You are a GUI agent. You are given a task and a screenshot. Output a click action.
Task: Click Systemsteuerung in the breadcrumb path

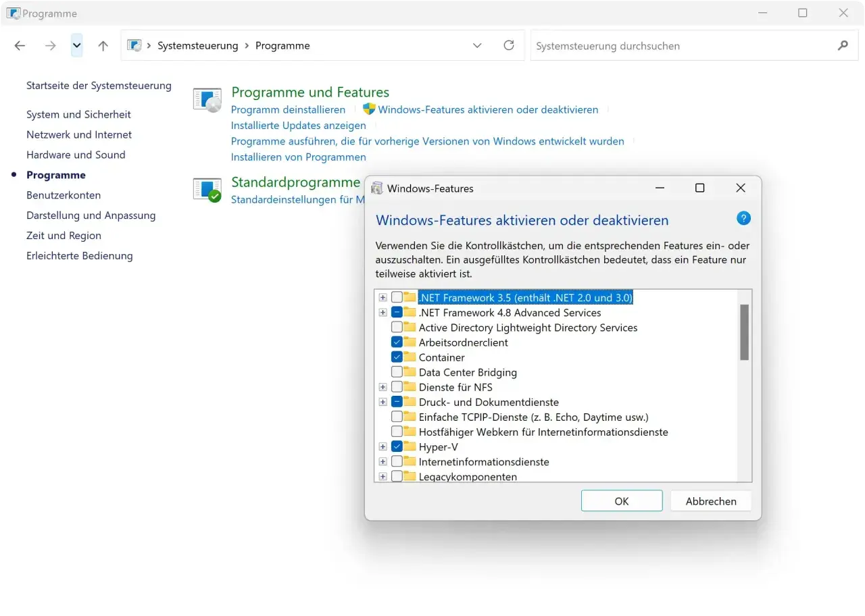coord(198,46)
